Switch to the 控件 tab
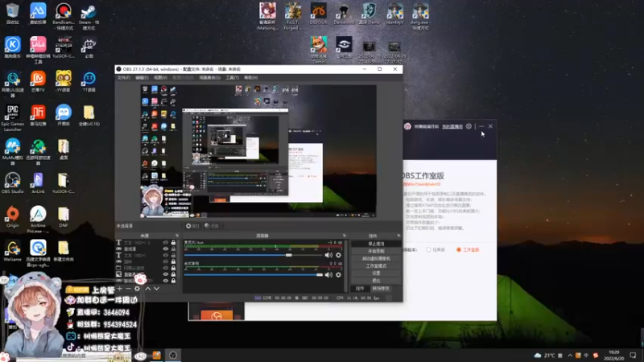Viewport: 644px width, 362px height. pyautogui.click(x=360, y=289)
